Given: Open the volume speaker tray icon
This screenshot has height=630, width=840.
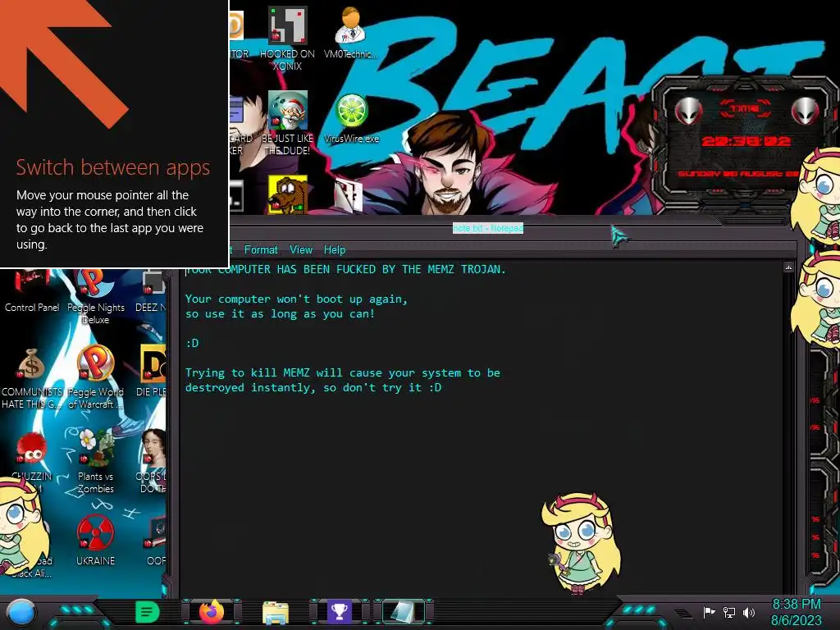Looking at the screenshot, I should click(748, 612).
